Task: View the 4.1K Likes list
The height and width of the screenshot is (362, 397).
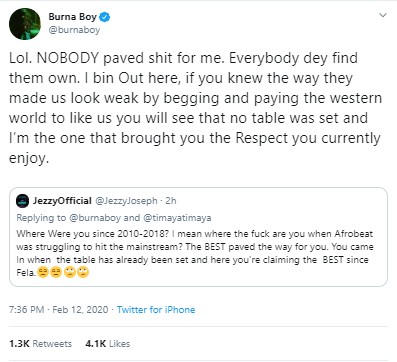Action: [108, 344]
